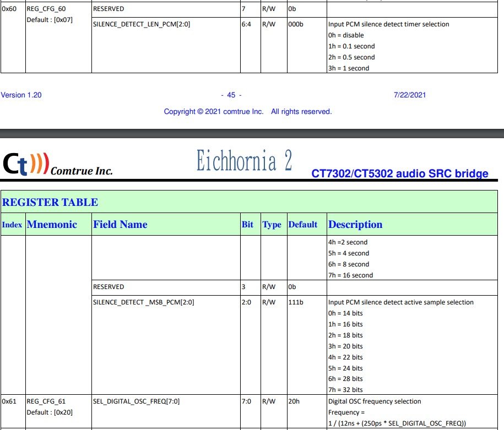Click RESERVED field in bit 3 row
The height and width of the screenshot is (430, 504).
click(x=109, y=287)
